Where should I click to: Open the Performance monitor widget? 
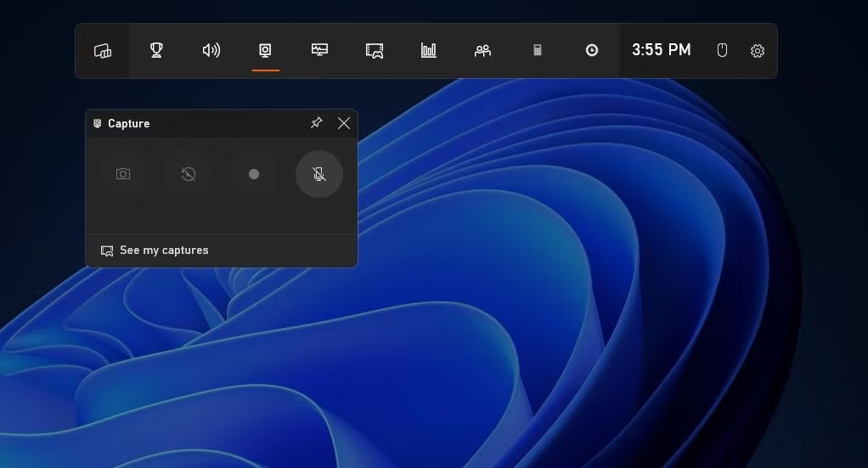pyautogui.click(x=319, y=50)
